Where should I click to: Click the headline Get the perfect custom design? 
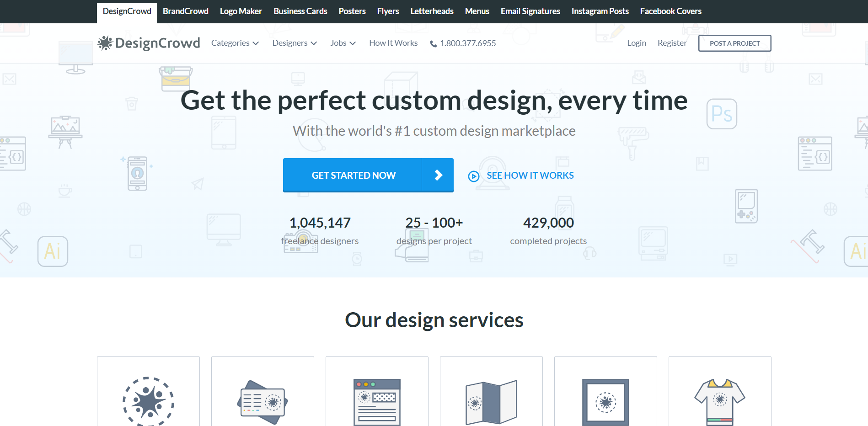click(434, 101)
